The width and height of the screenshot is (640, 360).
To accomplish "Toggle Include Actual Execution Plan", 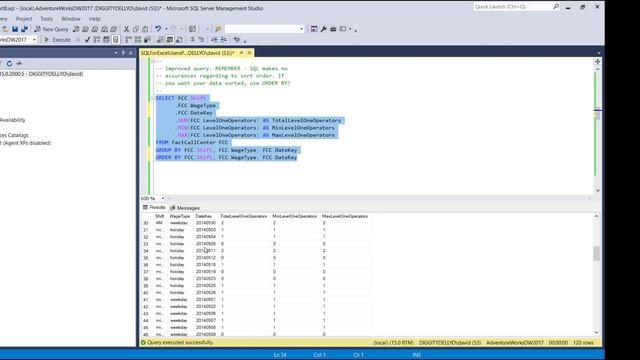I will point(129,40).
